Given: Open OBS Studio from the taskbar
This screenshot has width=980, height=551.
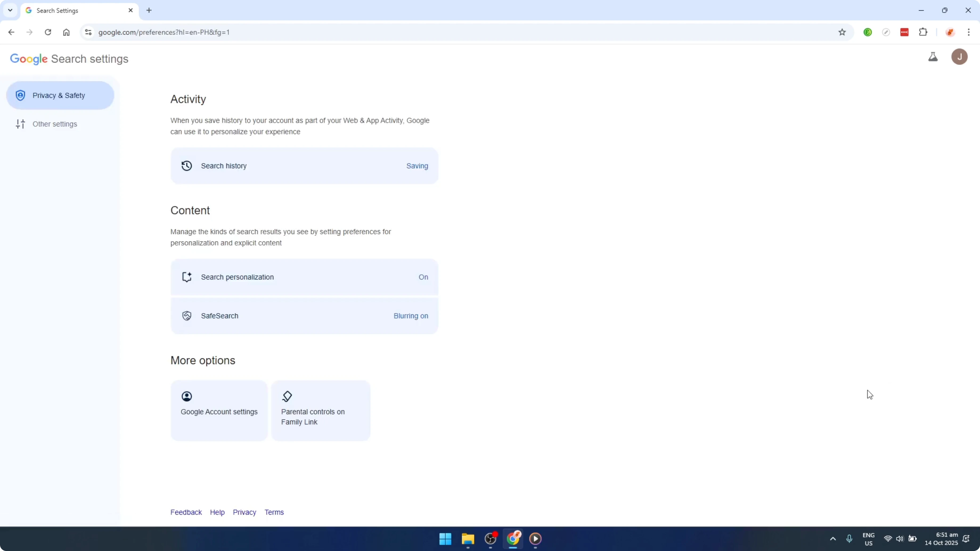Looking at the screenshot, I should point(490,539).
